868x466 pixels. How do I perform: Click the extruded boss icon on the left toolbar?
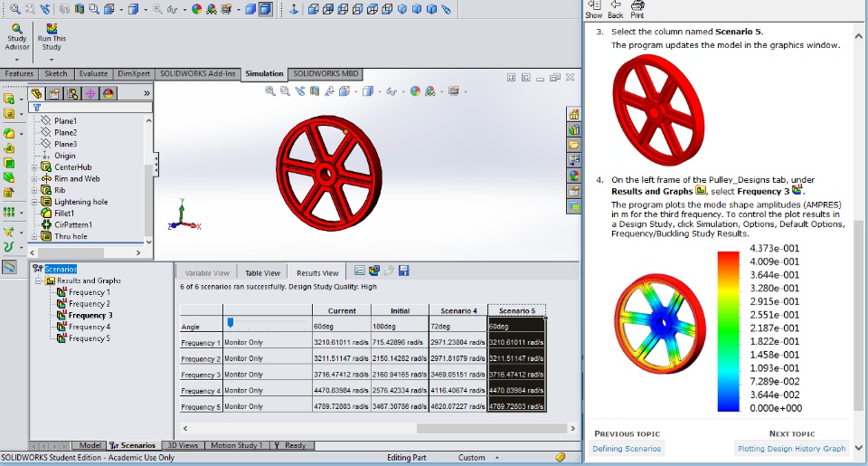coord(9,99)
